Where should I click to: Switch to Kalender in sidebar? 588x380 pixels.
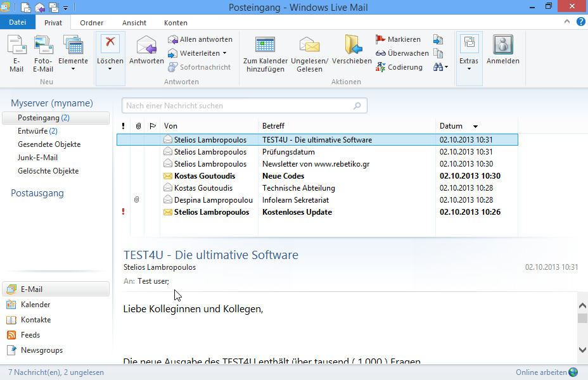pos(28,304)
